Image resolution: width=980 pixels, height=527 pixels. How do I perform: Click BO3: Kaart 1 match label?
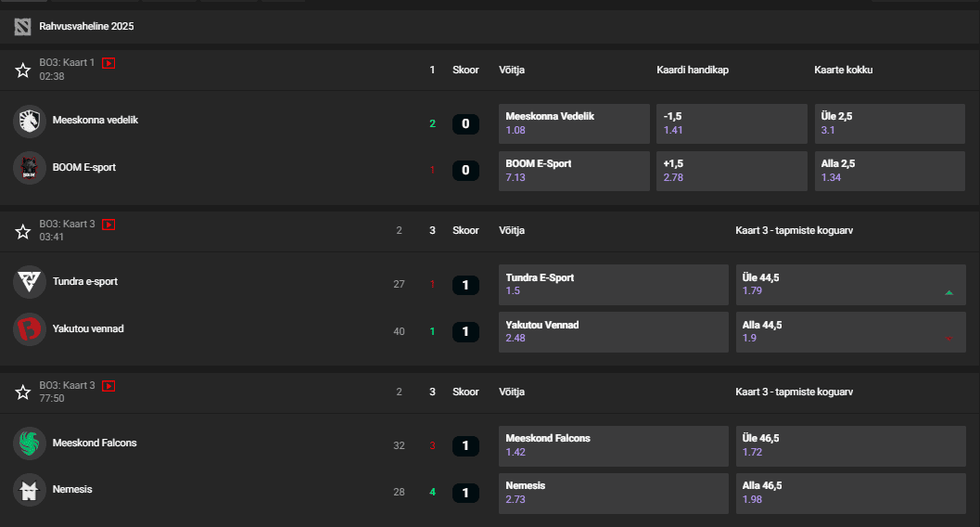[67, 62]
